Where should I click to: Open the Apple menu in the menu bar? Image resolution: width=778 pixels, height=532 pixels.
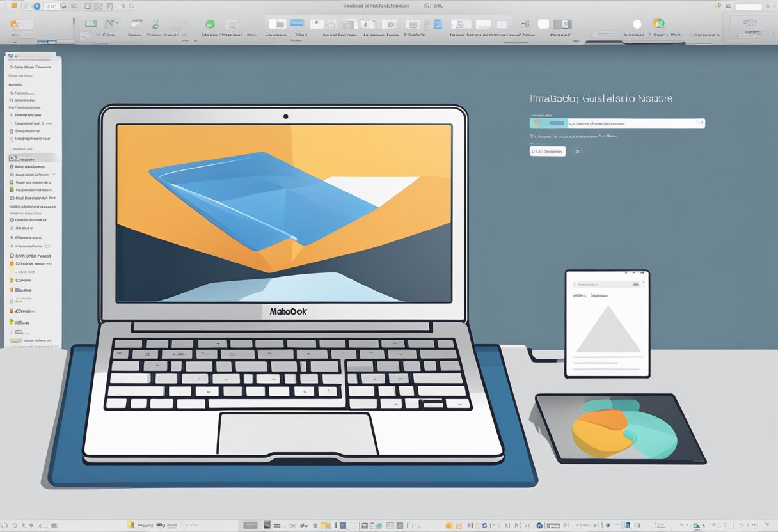[5, 6]
